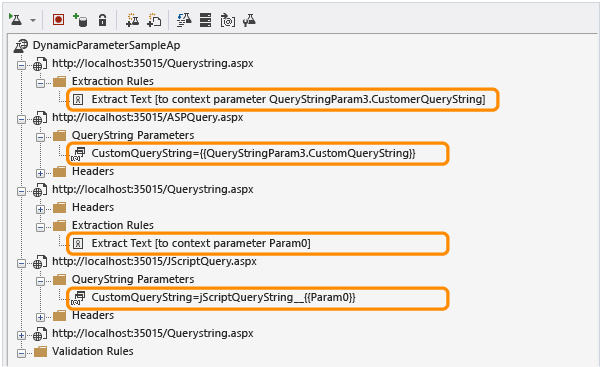Click the first Querystring.aspx request globe icon
600x367 pixels.
tap(39, 64)
